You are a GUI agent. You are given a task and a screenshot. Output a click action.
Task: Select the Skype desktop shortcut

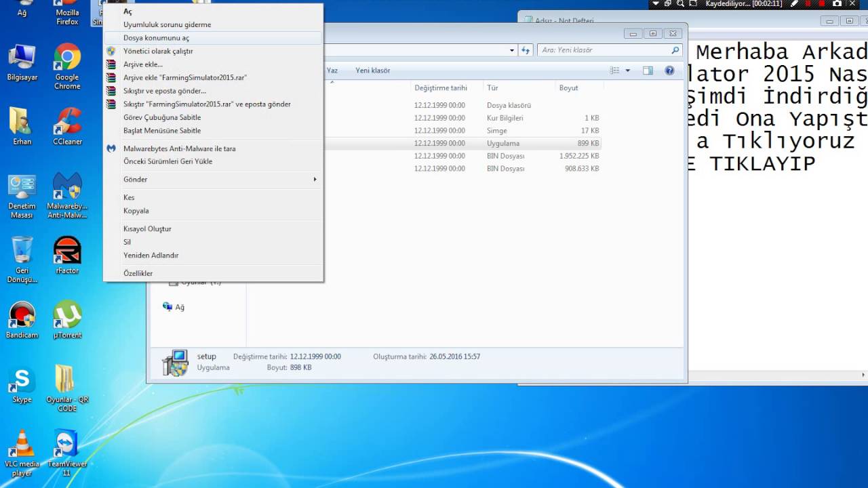(x=22, y=384)
